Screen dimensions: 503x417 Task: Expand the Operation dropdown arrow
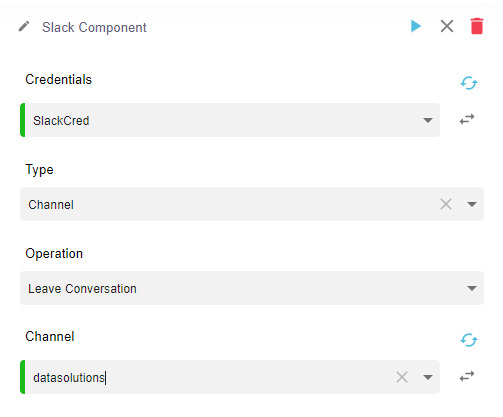472,288
